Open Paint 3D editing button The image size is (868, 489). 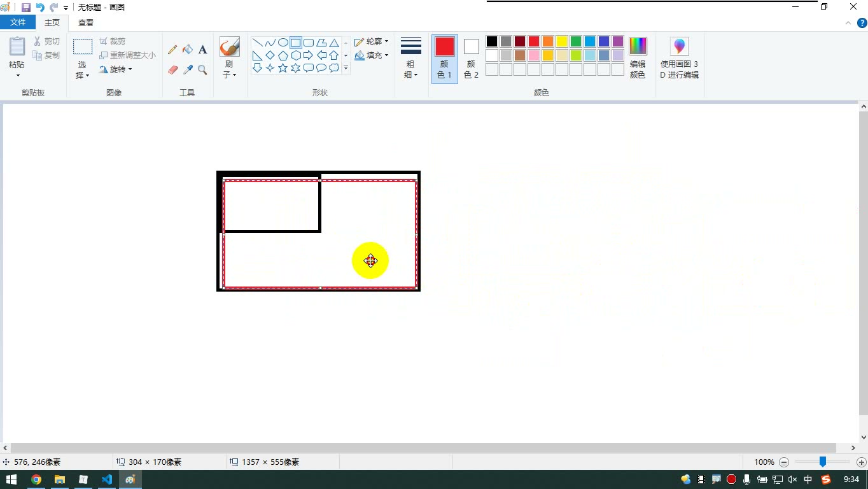click(680, 58)
